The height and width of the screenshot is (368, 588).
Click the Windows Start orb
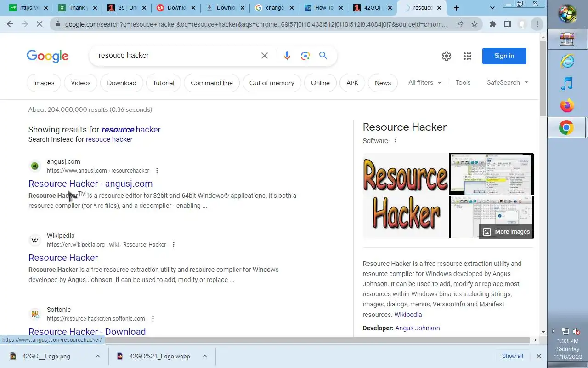(x=568, y=14)
